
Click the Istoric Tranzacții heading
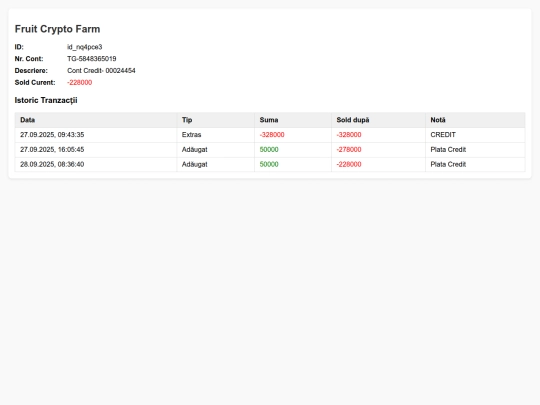[46, 100]
